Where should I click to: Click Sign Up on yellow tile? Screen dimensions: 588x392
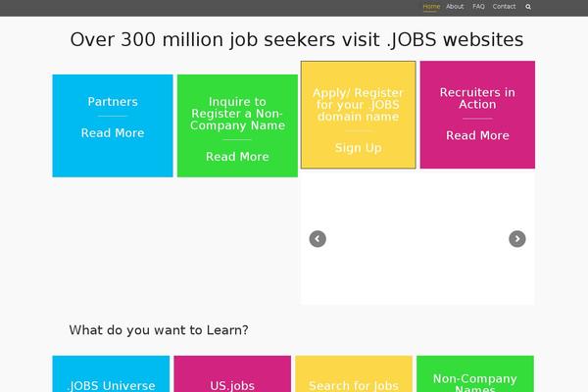click(358, 148)
